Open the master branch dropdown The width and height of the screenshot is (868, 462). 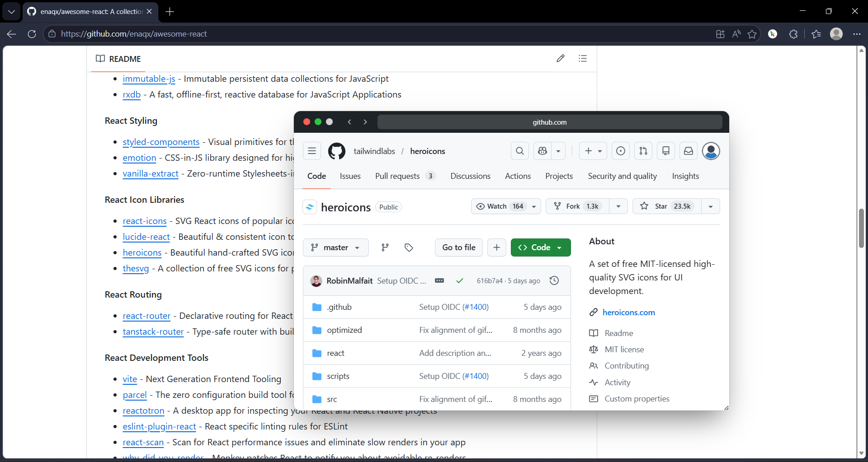[336, 247]
